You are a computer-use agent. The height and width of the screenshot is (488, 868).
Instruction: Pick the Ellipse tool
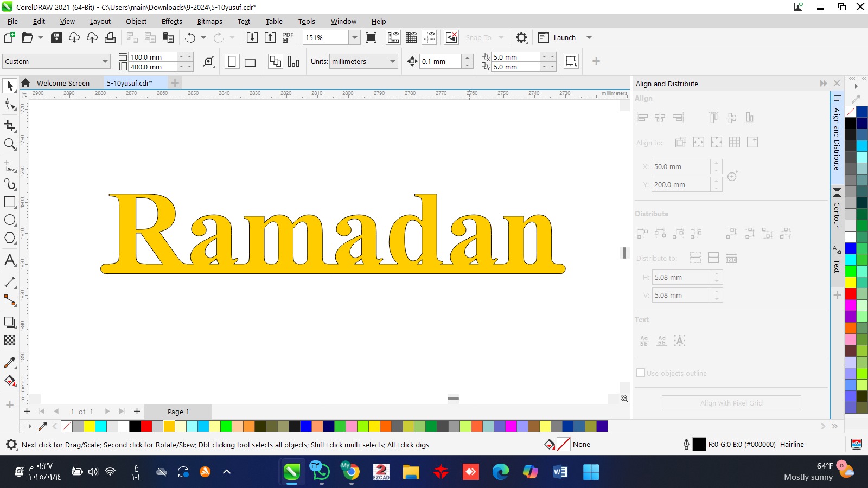(x=10, y=220)
